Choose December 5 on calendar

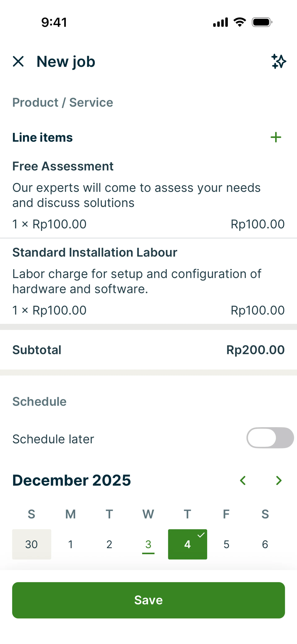226,544
